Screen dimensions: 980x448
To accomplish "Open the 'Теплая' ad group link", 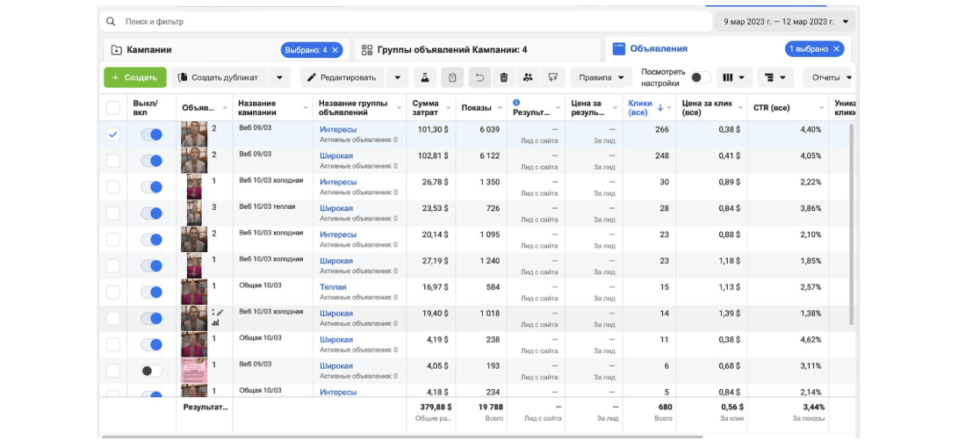I will coord(333,287).
